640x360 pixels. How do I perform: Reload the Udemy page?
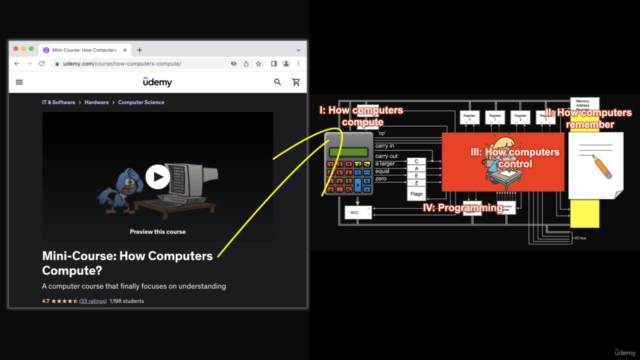42,64
